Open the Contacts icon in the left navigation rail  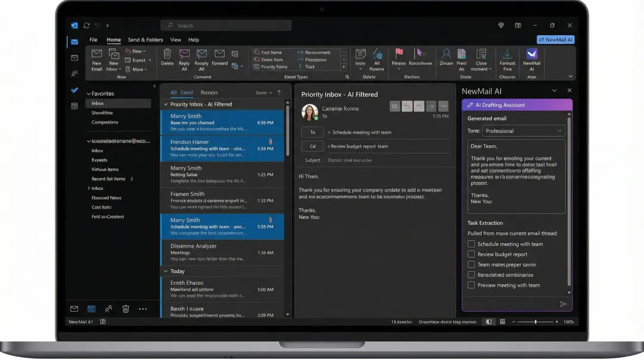tap(74, 73)
